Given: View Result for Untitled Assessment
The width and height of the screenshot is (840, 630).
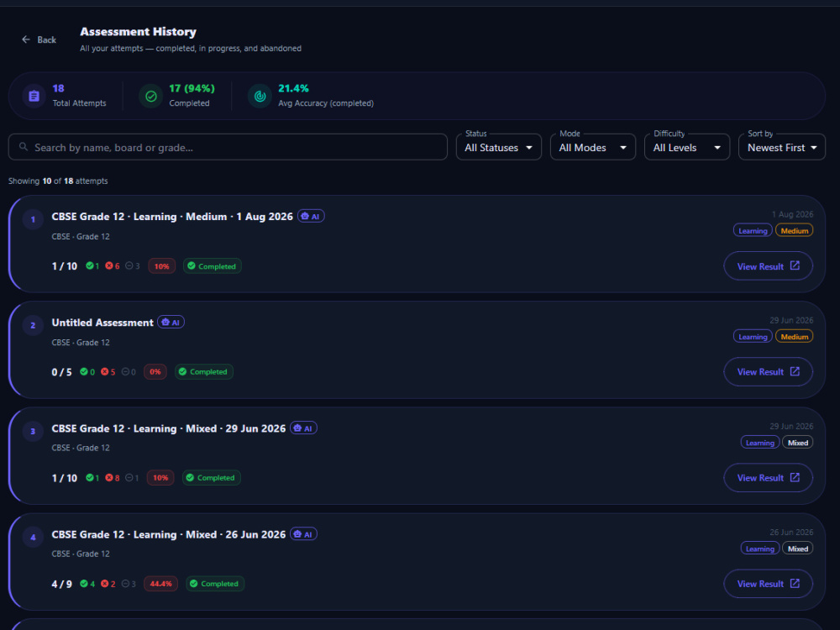Looking at the screenshot, I should 769,372.
